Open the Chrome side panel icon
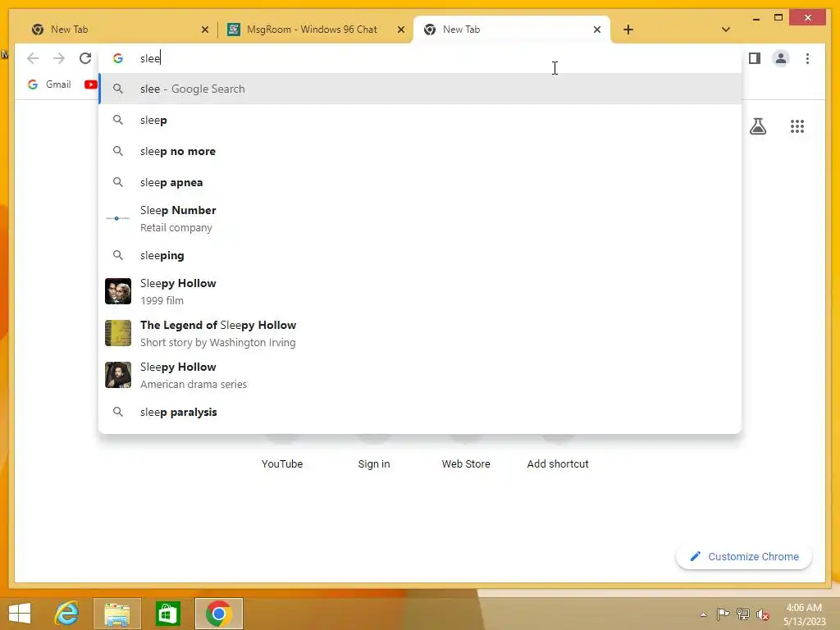Image resolution: width=840 pixels, height=630 pixels. tap(755, 58)
